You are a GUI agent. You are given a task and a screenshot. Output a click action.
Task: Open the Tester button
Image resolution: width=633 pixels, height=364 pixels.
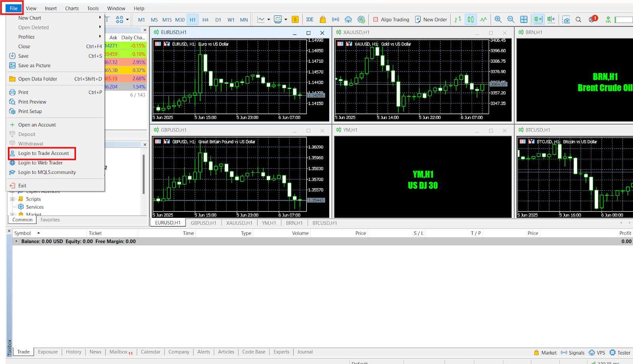620,353
